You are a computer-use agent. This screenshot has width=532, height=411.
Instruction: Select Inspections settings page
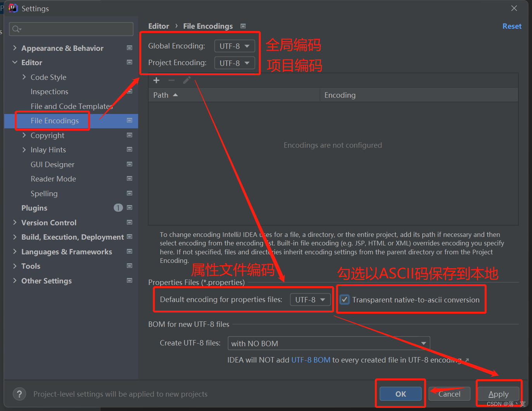click(49, 92)
